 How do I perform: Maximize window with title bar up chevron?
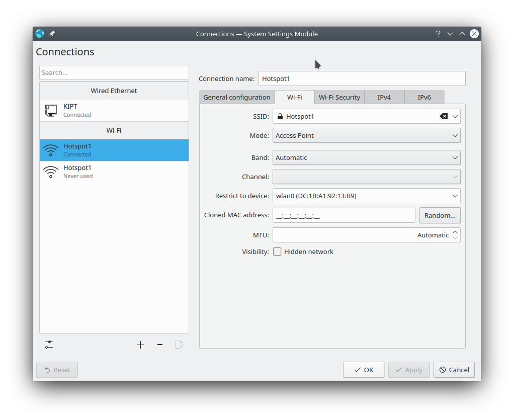(x=462, y=34)
